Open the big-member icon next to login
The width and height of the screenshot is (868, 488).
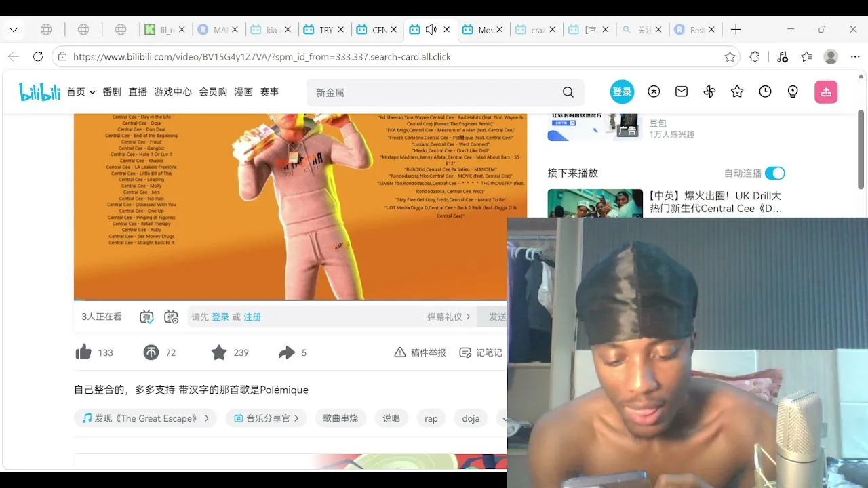coord(654,91)
